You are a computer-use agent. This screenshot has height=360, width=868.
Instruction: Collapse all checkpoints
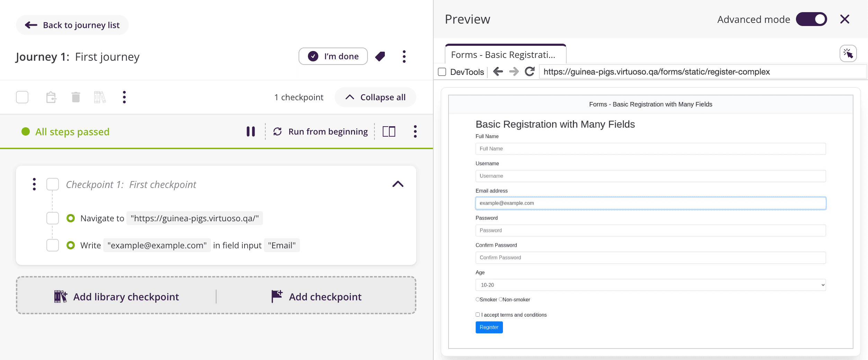coord(375,97)
